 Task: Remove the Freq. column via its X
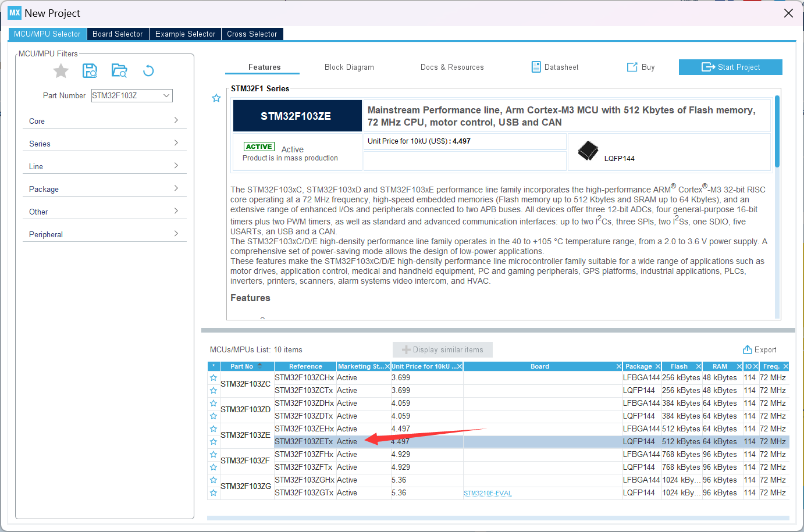[786, 366]
